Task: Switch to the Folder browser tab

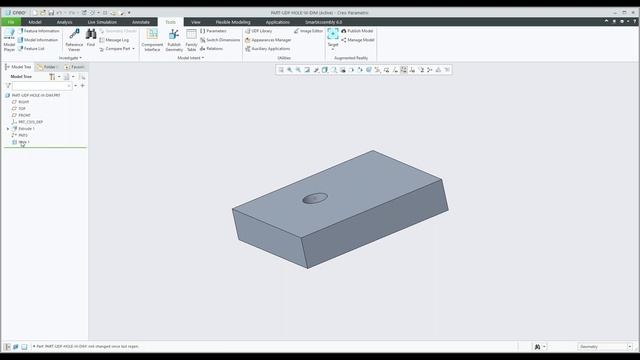Action: click(48, 67)
